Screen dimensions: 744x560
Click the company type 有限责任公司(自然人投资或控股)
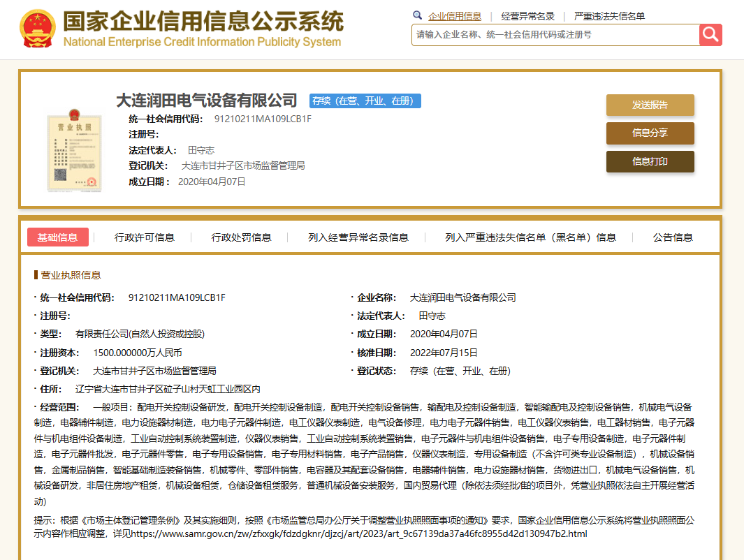tap(140, 334)
